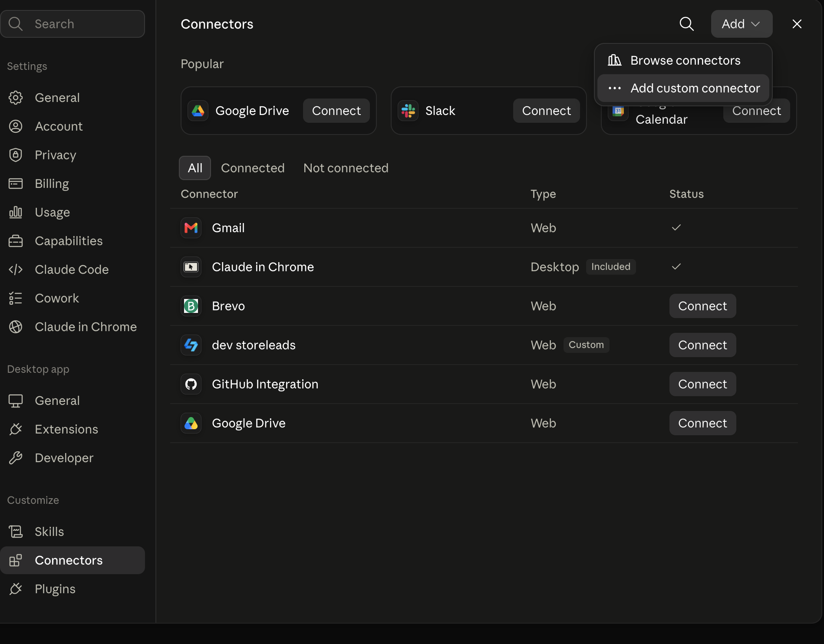The width and height of the screenshot is (824, 644).
Task: Open Cowork list icon
Action: [x=16, y=298]
